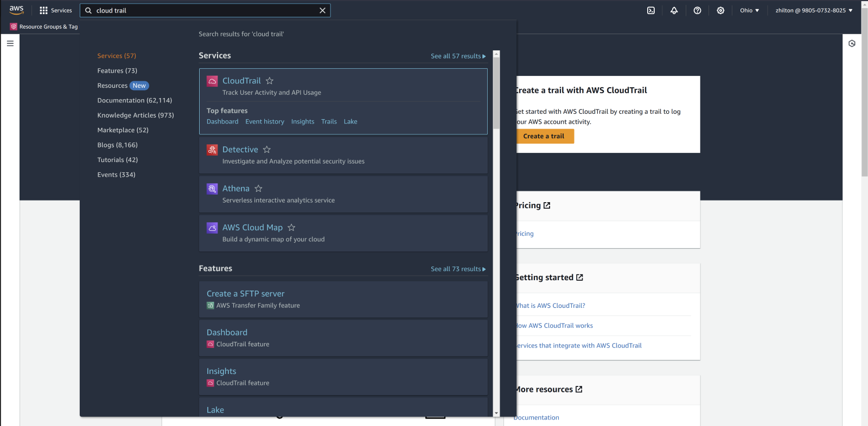The height and width of the screenshot is (426, 868).
Task: Favorite Athena with its star
Action: [x=258, y=189]
